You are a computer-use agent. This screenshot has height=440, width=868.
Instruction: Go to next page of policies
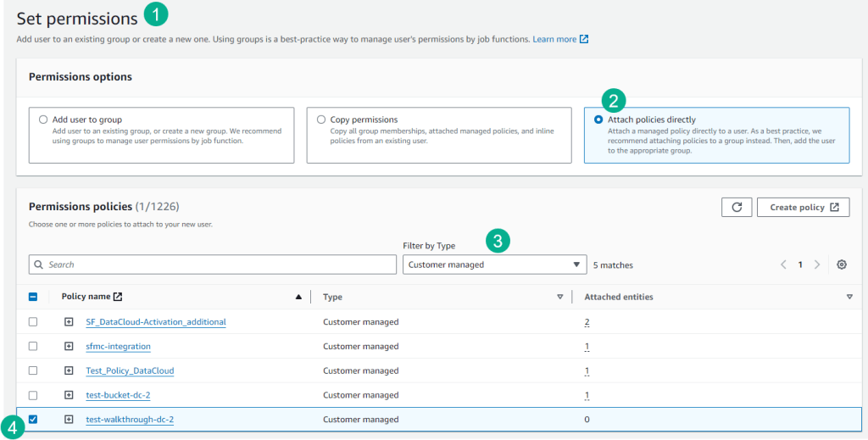click(816, 265)
